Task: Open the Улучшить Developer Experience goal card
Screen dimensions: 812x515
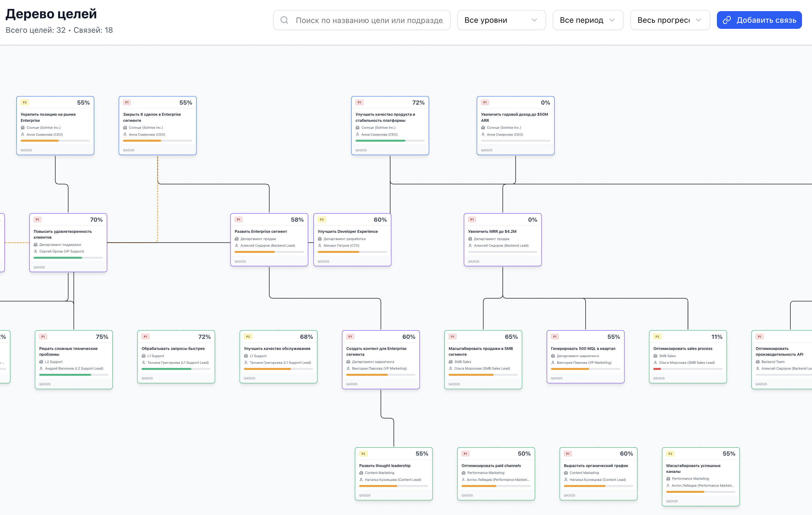Action: [x=352, y=231]
